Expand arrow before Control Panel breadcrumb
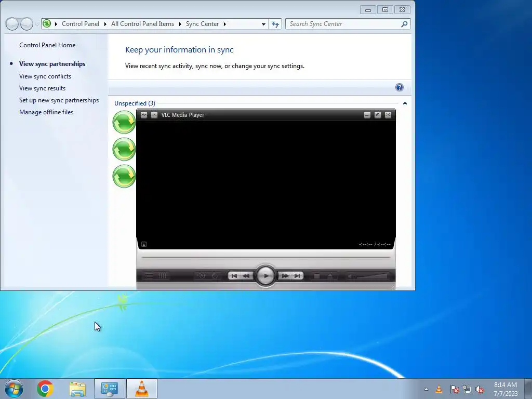Image resolution: width=532 pixels, height=399 pixels. (56, 24)
